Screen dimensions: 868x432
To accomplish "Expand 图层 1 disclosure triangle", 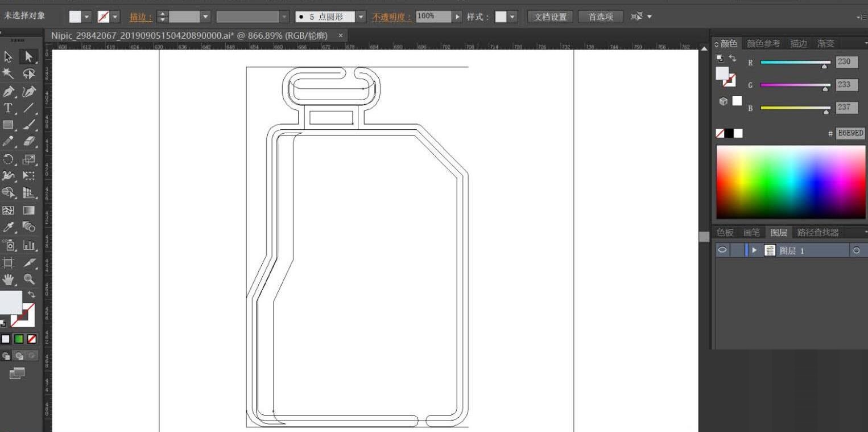I will [x=755, y=250].
